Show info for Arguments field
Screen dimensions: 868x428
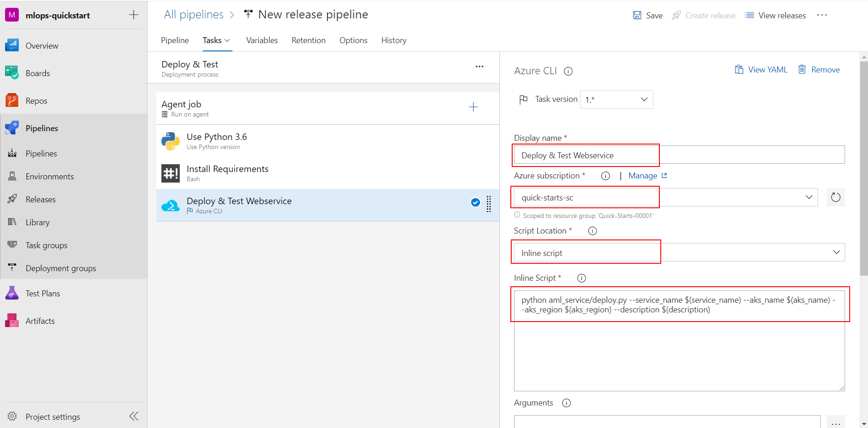[566, 403]
